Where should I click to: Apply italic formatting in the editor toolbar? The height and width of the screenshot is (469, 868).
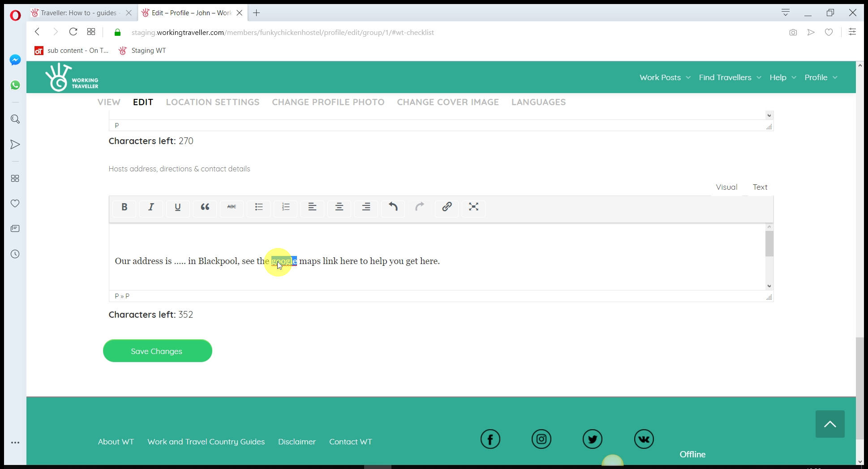click(151, 207)
